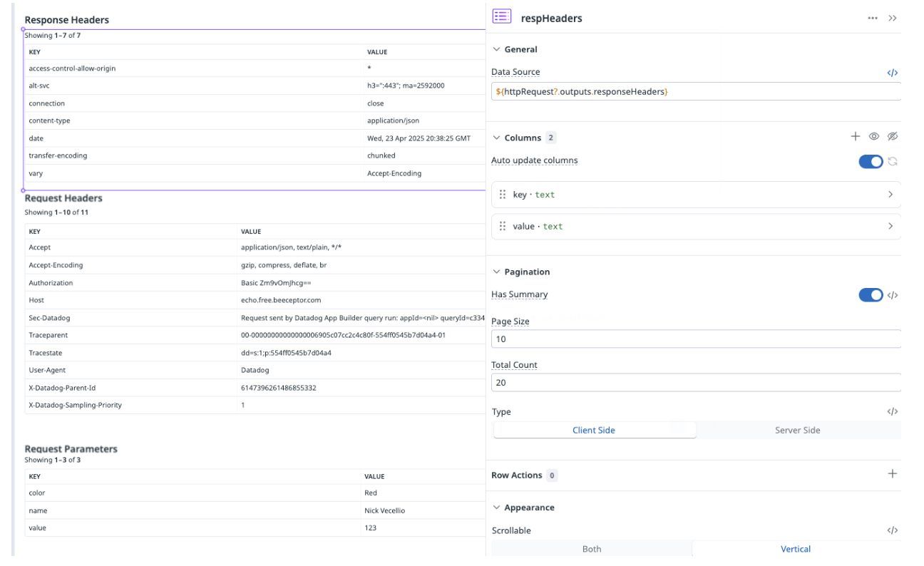
Task: Open the respHeaders table component icon menu
Action: (x=501, y=16)
